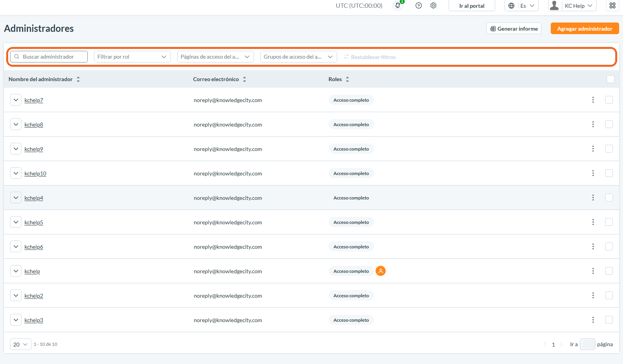Open the three-dot menu for kchelp2
The height and width of the screenshot is (364, 623).
click(593, 295)
